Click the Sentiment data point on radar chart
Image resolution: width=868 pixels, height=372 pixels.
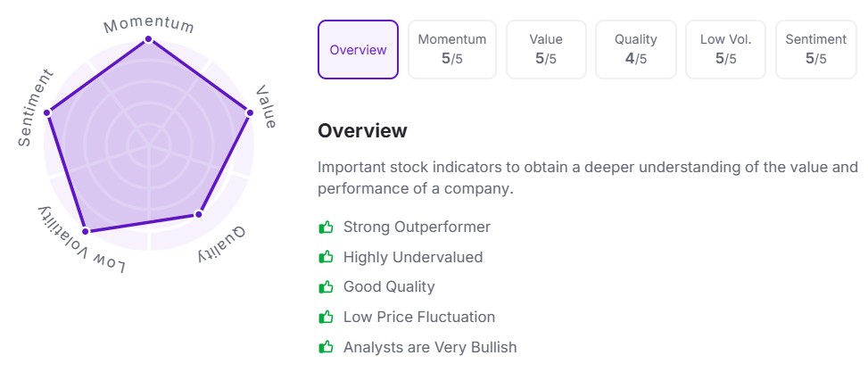click(47, 112)
